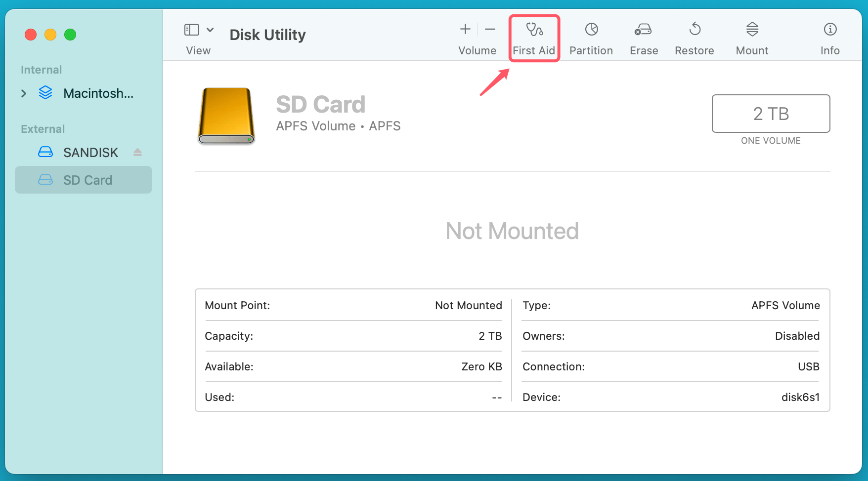Select Macintosh HD in the sidebar
This screenshot has width=868, height=481.
pos(99,93)
